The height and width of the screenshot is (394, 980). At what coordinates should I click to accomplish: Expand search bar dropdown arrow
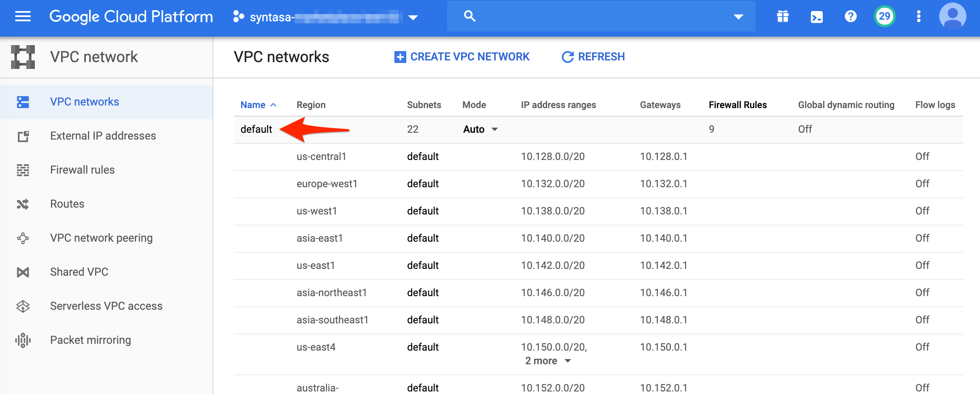pos(738,17)
